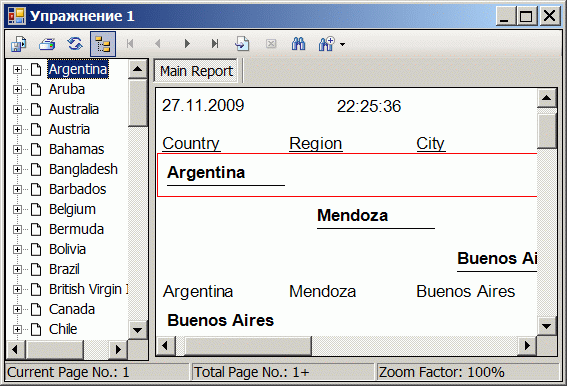Viewport: 567px width, 386px height.
Task: Click the report pane scroll right arrow
Action: click(528, 346)
